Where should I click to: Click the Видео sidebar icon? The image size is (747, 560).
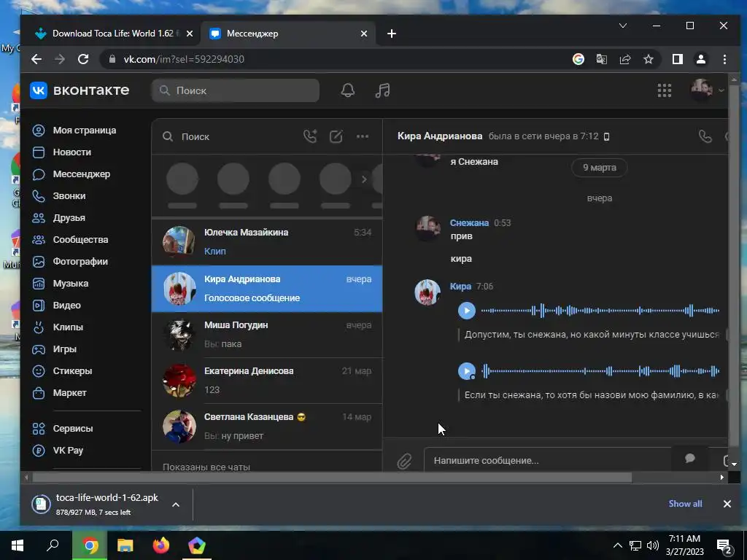39,306
